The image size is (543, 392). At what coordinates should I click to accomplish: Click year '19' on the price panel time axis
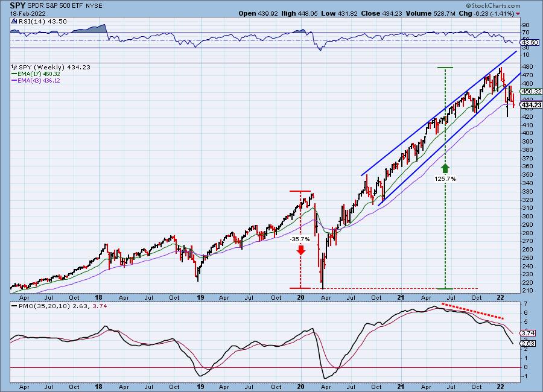(x=200, y=297)
